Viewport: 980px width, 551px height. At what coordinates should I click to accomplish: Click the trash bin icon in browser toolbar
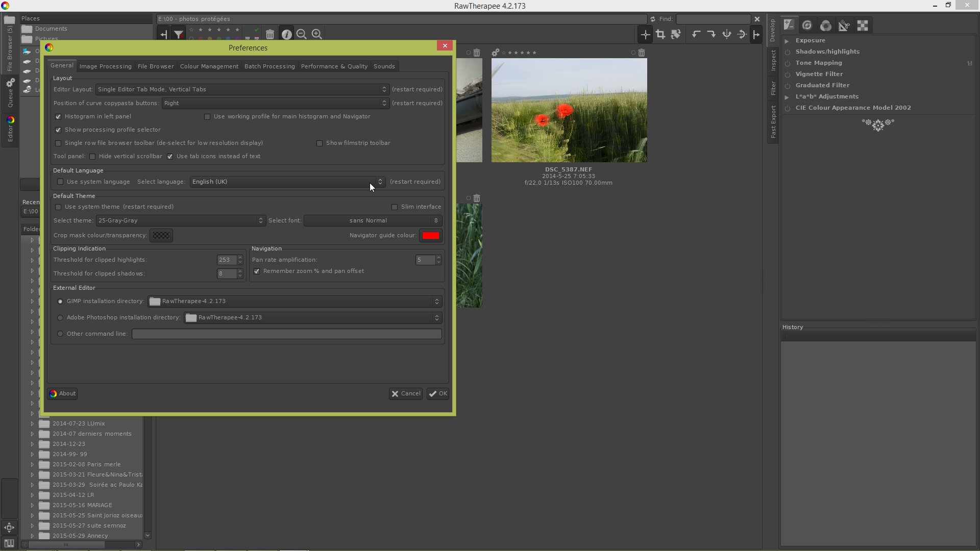click(x=270, y=34)
